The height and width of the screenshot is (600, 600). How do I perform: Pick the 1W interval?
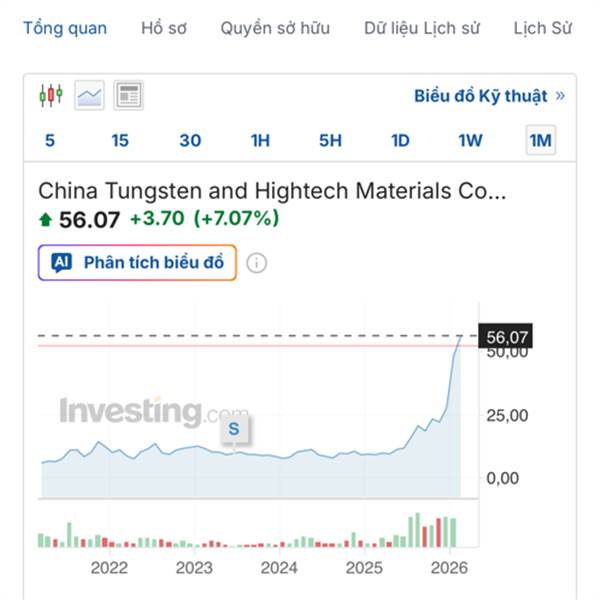[x=470, y=140]
